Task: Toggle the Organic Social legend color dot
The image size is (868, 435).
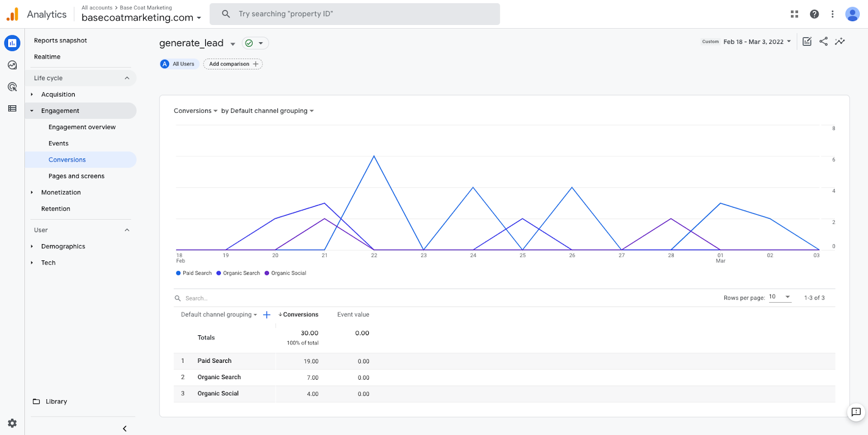Action: [x=267, y=273]
